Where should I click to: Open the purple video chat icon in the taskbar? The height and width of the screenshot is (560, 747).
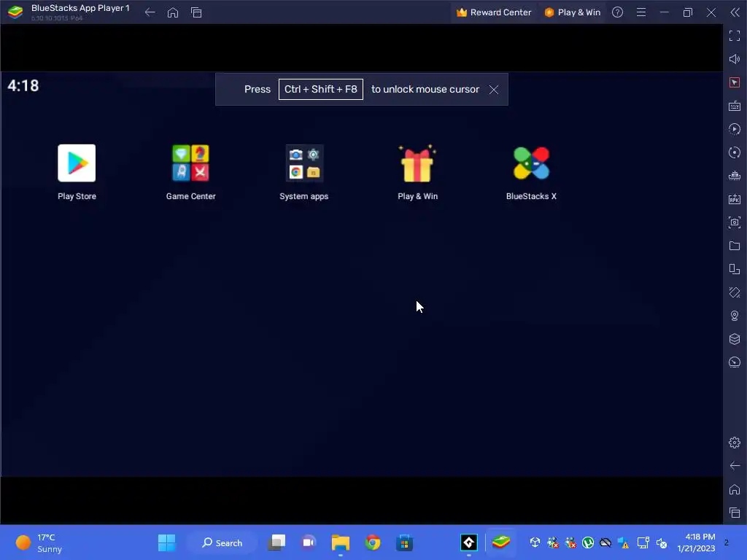(x=309, y=542)
